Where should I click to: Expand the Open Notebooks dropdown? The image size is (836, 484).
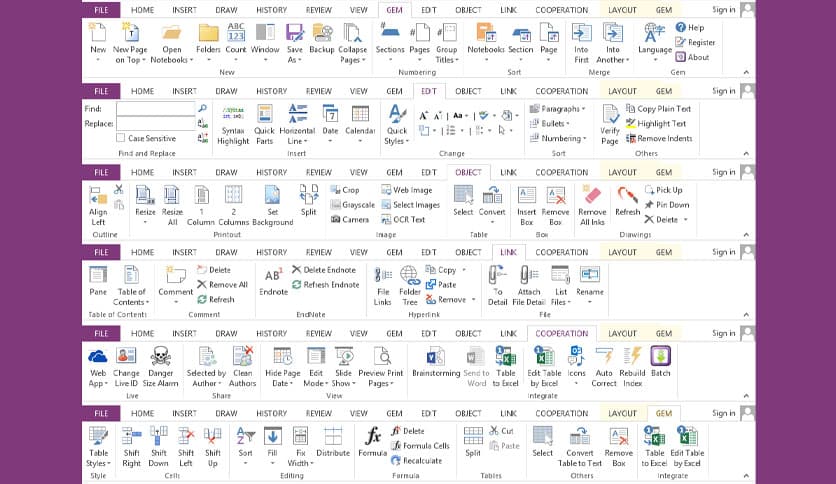click(x=191, y=60)
